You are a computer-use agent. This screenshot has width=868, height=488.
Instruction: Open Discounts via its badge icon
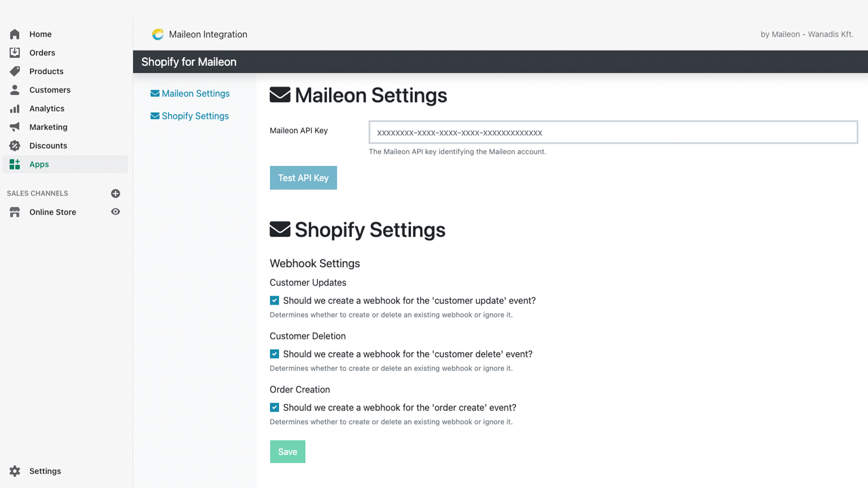15,145
